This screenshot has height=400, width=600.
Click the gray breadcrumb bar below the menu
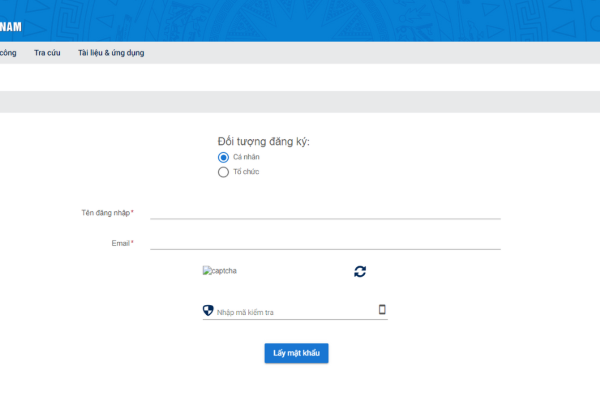coord(300,102)
